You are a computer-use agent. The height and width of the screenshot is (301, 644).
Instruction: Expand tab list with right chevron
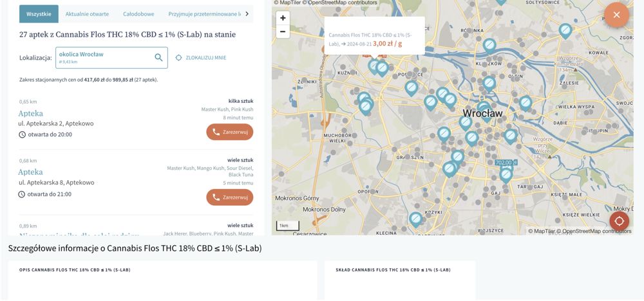tap(247, 14)
